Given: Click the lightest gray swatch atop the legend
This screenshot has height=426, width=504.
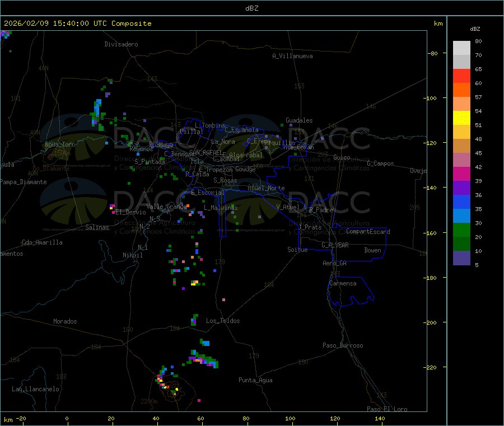Looking at the screenshot, I should point(461,48).
